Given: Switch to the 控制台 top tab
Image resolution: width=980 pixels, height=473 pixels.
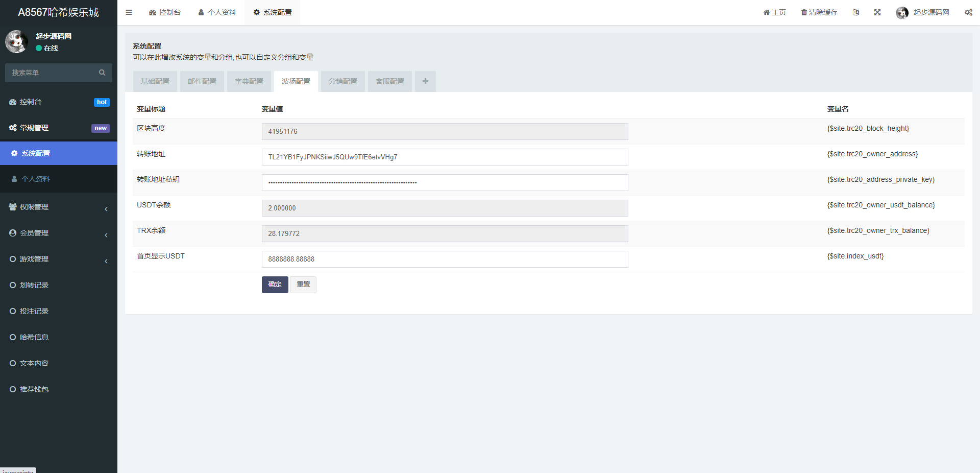Looking at the screenshot, I should (x=165, y=12).
